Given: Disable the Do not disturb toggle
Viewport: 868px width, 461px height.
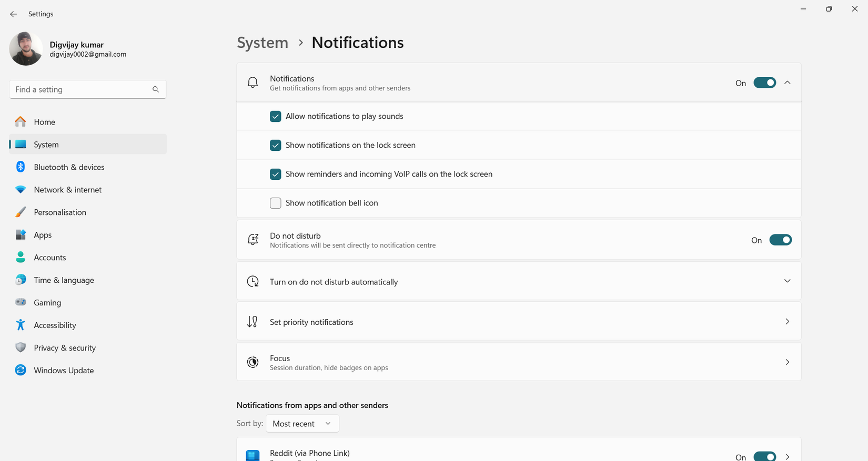Looking at the screenshot, I should [x=780, y=240].
